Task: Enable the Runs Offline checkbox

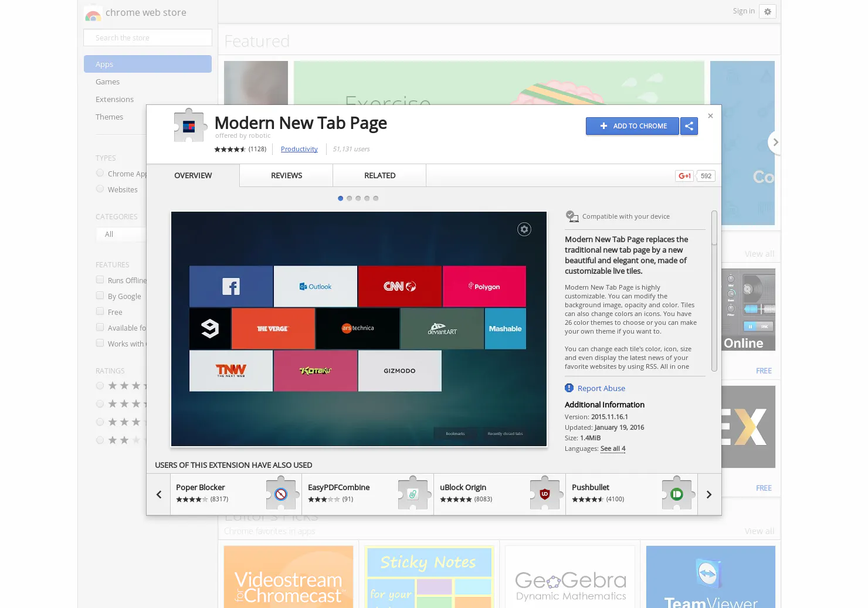Action: pos(100,280)
